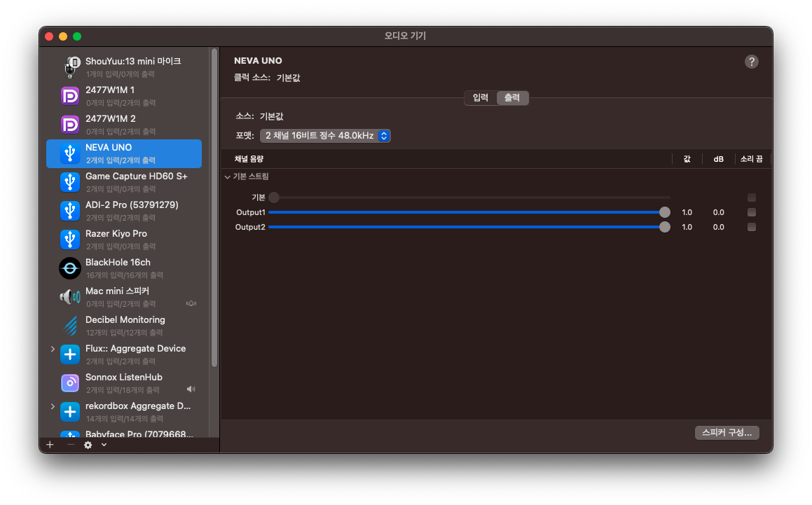The height and width of the screenshot is (505, 812).
Task: Open the chevron menu beside the gear
Action: [104, 445]
